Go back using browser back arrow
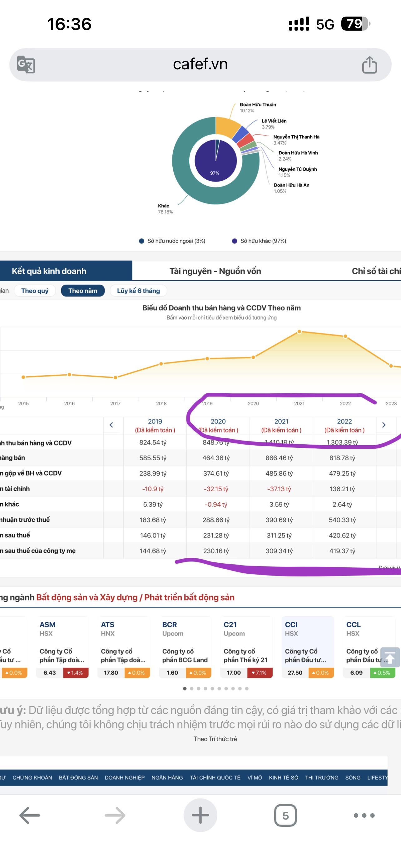The height and width of the screenshot is (868, 401). 30,815
